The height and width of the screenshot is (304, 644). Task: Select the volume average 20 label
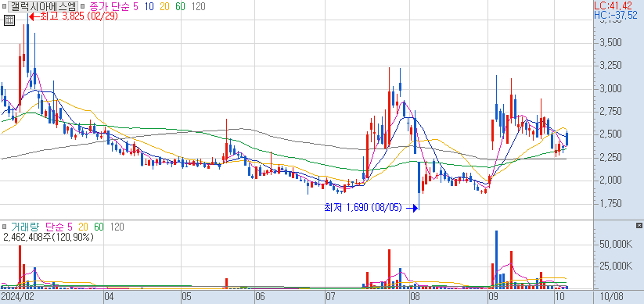pos(84,227)
